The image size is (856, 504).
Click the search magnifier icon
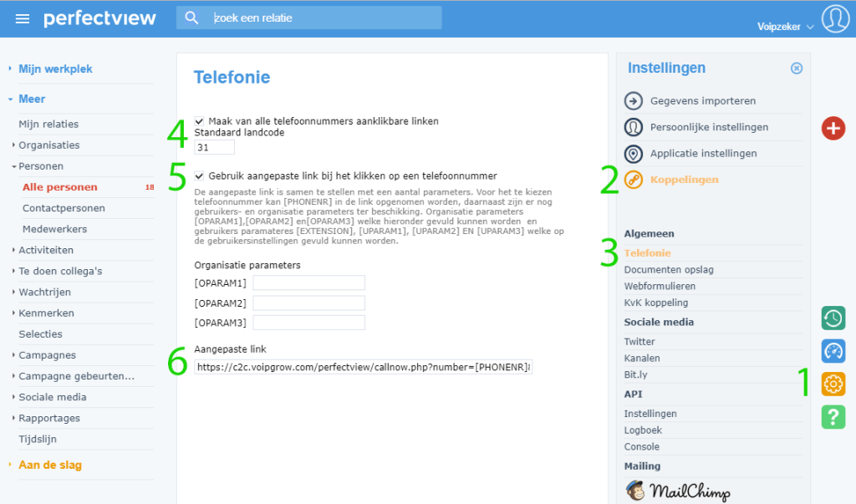tap(191, 18)
